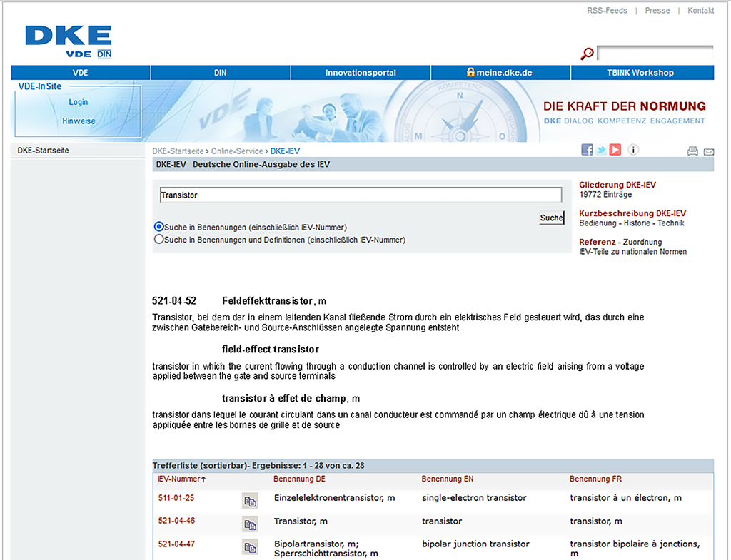Open the Presse link
Screen dimensions: 731x560
click(x=657, y=10)
